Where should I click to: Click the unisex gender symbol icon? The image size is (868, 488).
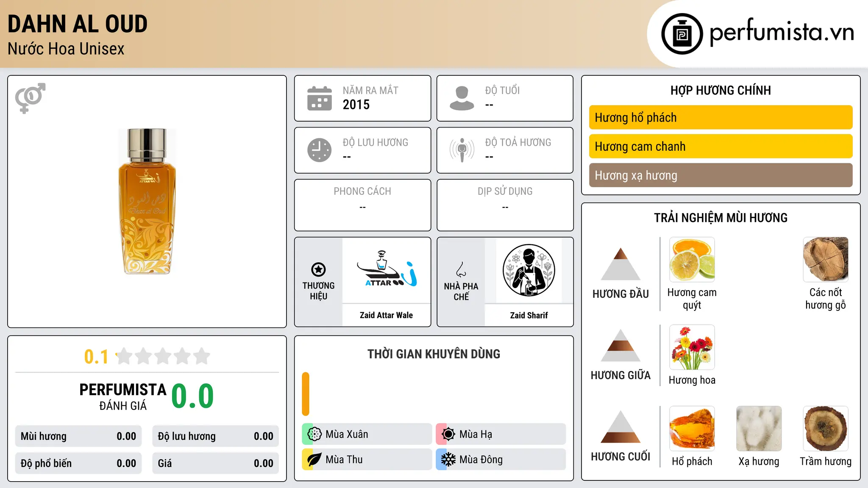pos(30,98)
